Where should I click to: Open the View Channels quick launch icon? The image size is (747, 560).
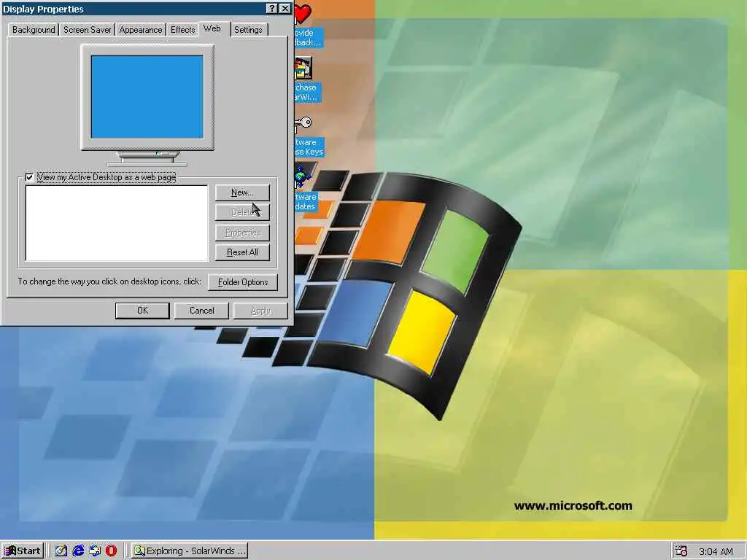coord(94,551)
